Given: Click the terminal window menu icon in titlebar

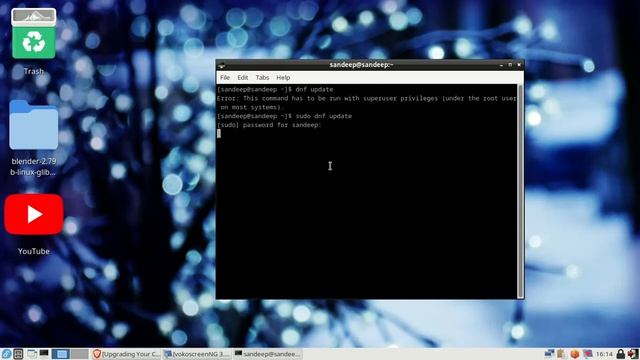Looking at the screenshot, I should (x=222, y=65).
